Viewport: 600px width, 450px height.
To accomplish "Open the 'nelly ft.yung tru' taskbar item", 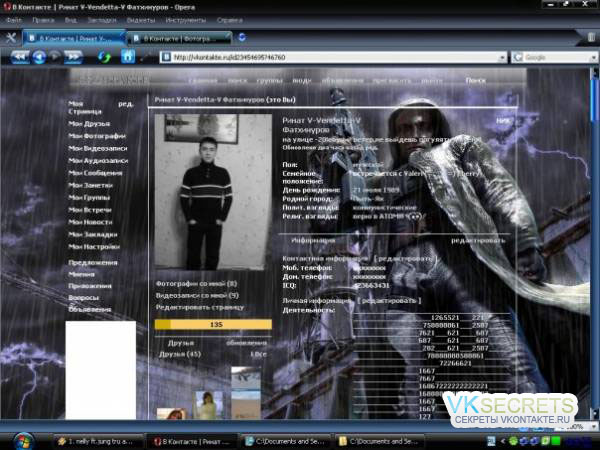I will pos(98,442).
